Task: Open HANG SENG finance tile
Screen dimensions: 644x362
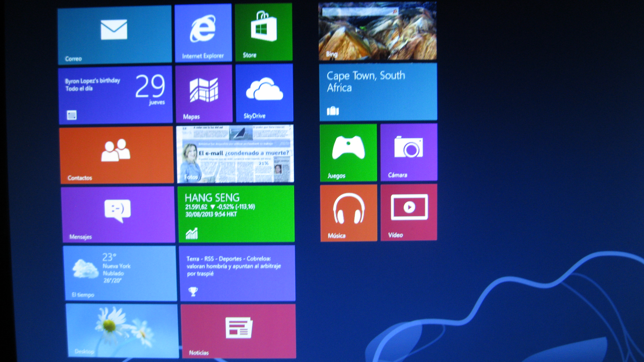Action: [236, 214]
